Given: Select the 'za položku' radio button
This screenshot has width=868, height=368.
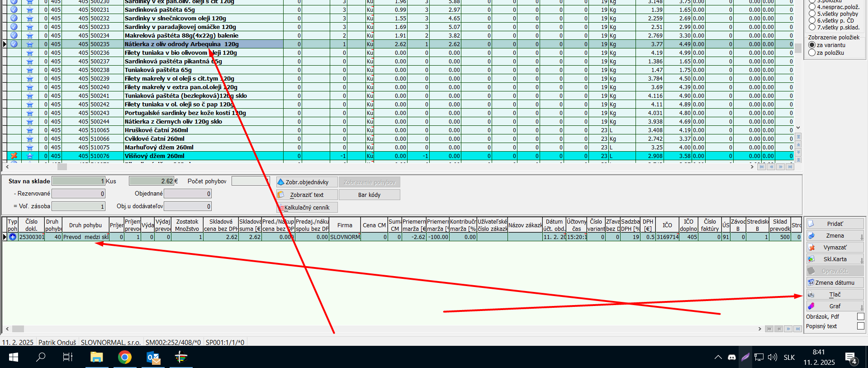Looking at the screenshot, I should click(x=812, y=53).
